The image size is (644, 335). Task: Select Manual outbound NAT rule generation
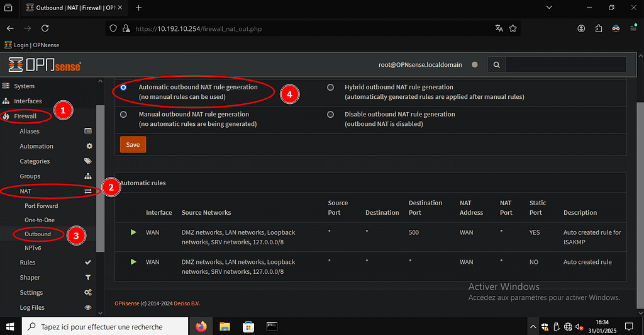pyautogui.click(x=123, y=115)
